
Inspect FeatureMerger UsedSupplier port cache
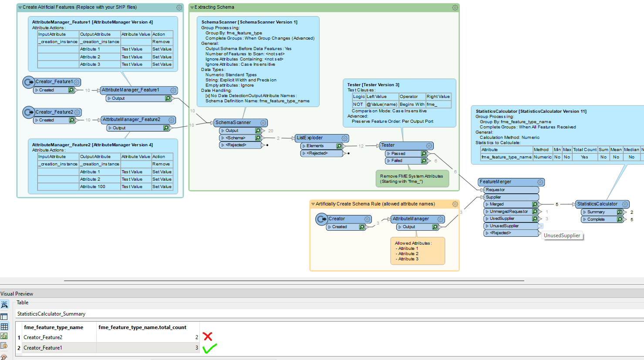(x=535, y=219)
